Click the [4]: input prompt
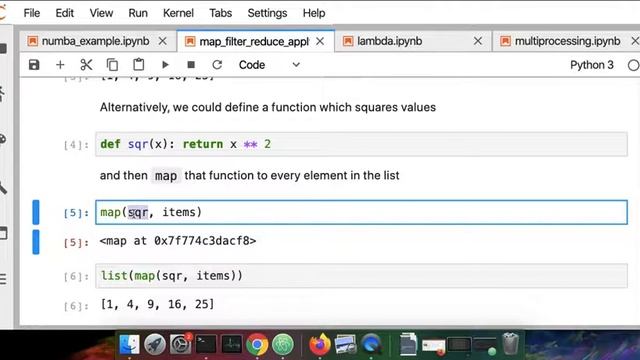The image size is (640, 360). (76, 145)
